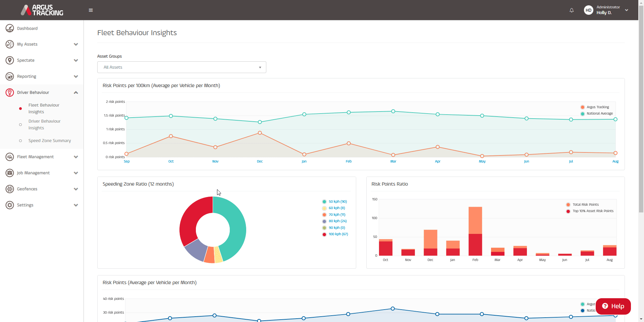Select Speed Zone Summary submenu
The height and width of the screenshot is (322, 644).
pos(50,141)
